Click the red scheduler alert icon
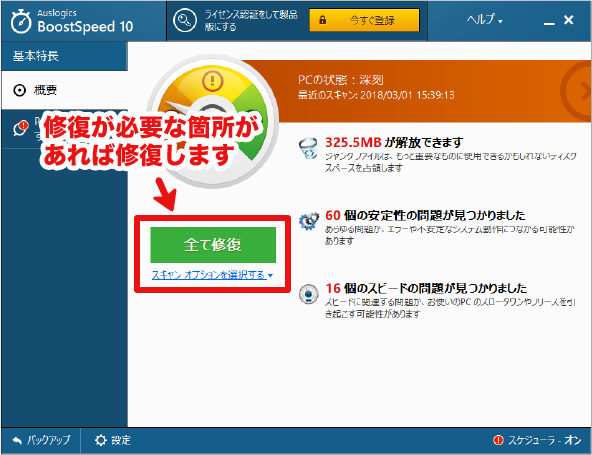This screenshot has width=592, height=455. [x=499, y=440]
